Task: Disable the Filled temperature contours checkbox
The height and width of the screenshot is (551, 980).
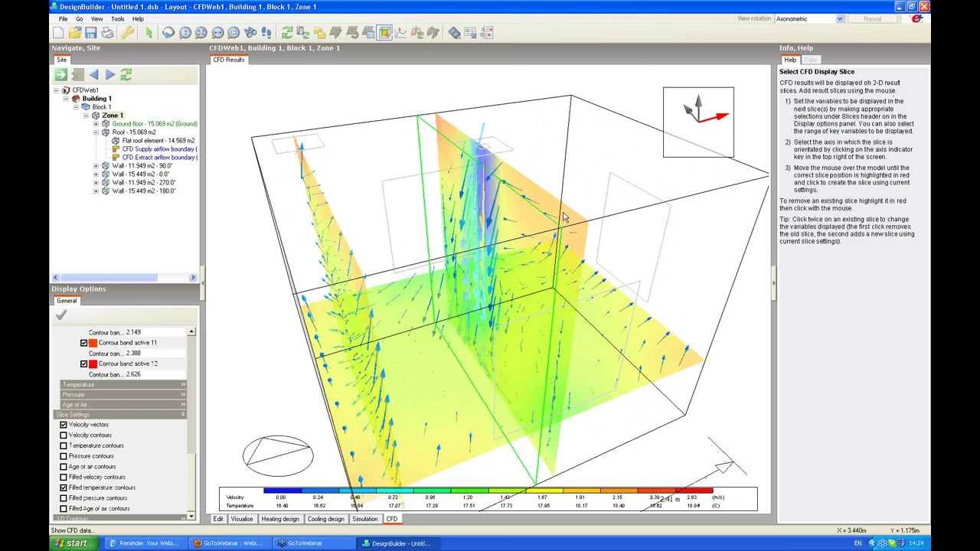Action: 64,487
